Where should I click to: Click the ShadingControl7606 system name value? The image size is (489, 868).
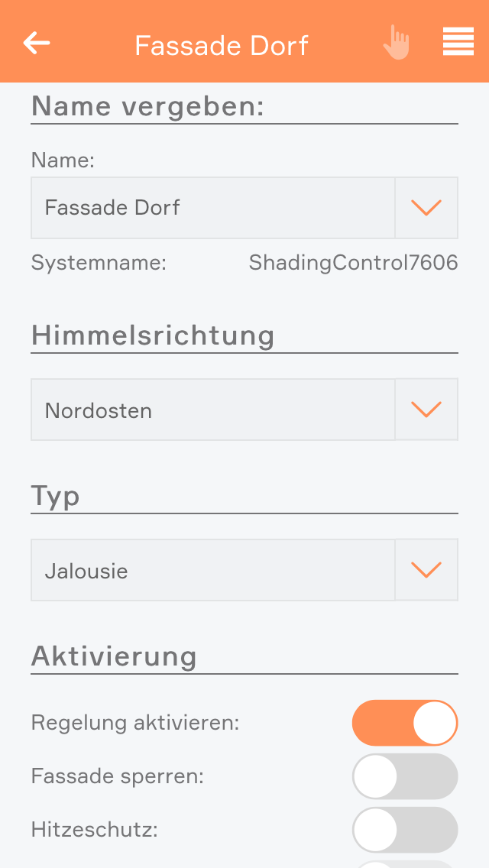(353, 264)
